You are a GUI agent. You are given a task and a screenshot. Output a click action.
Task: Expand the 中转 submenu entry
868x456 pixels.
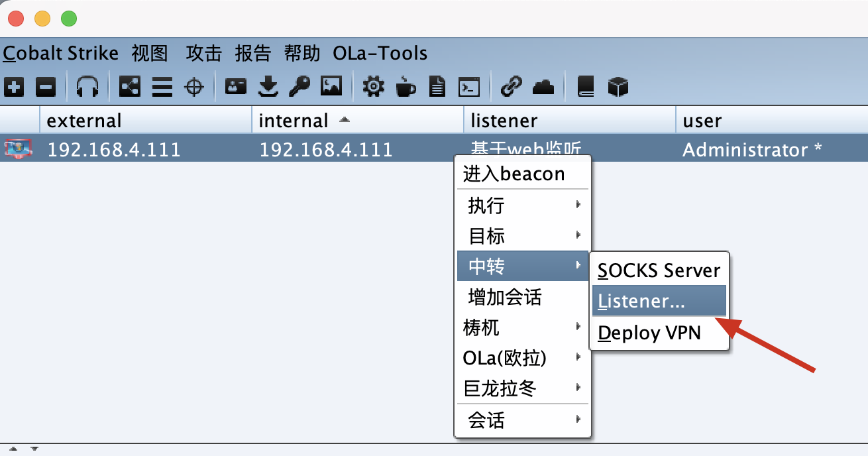tap(522, 266)
